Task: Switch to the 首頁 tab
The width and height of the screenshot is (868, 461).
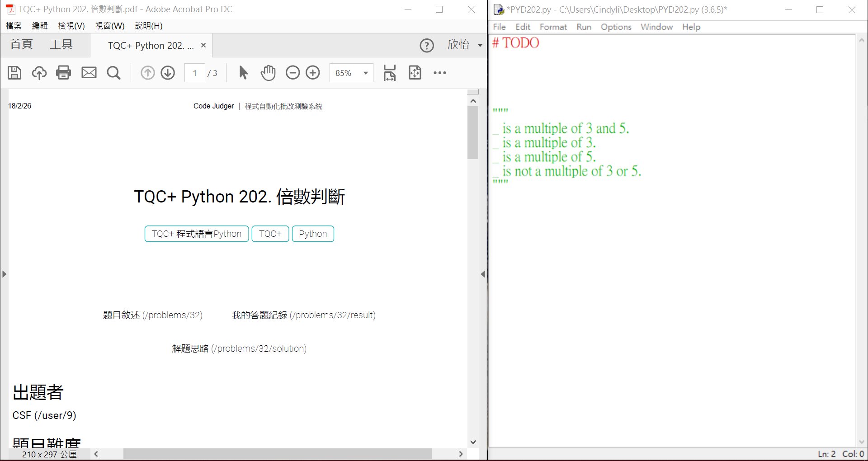Action: pos(21,44)
